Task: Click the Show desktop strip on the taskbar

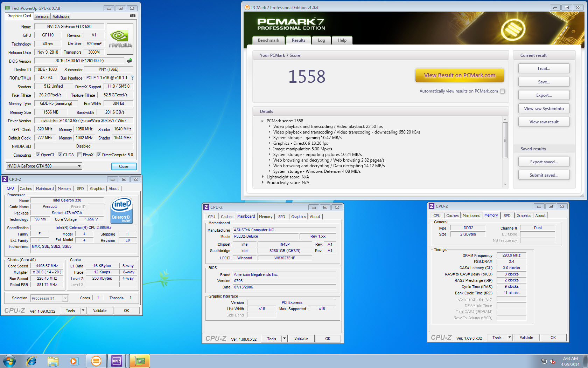Action: (586, 361)
